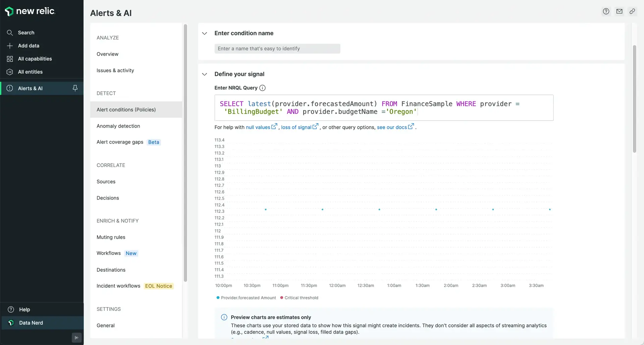Click the Alerts & AI alert icon

pos(10,88)
